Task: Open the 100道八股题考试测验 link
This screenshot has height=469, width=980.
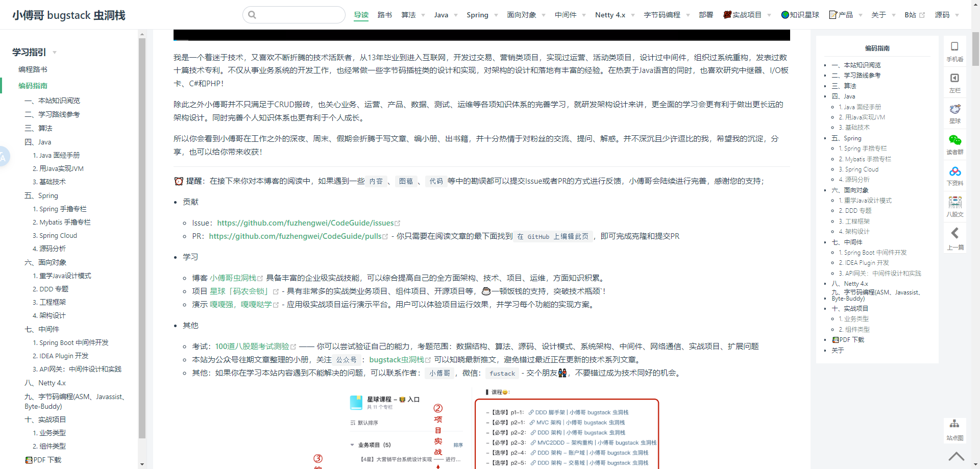Action: coord(252,346)
